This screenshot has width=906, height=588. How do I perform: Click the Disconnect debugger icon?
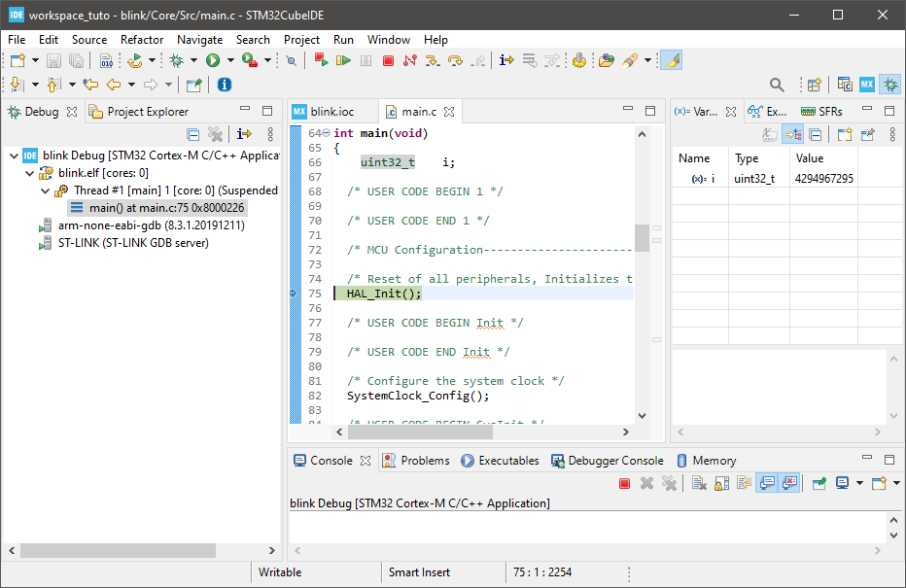tap(410, 60)
